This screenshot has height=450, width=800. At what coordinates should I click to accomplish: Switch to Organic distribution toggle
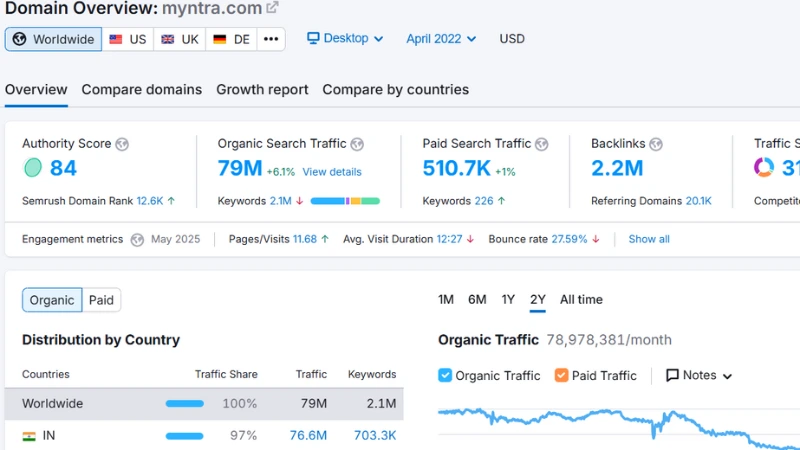52,300
